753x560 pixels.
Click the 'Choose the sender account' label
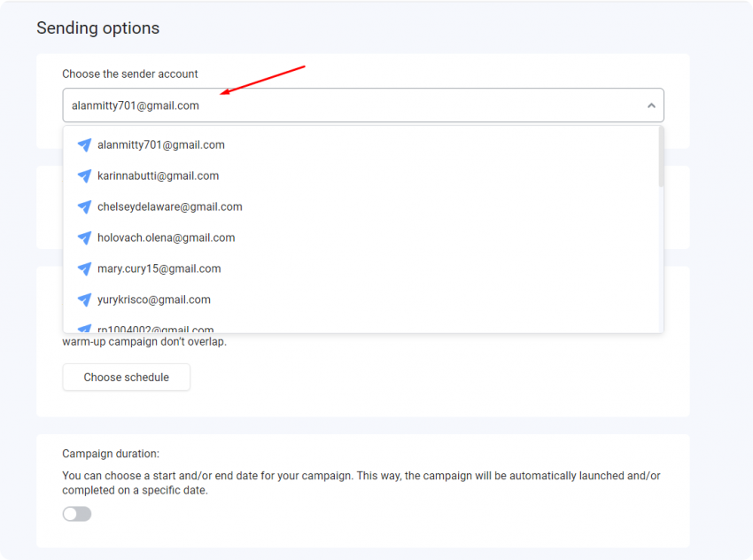(x=129, y=74)
